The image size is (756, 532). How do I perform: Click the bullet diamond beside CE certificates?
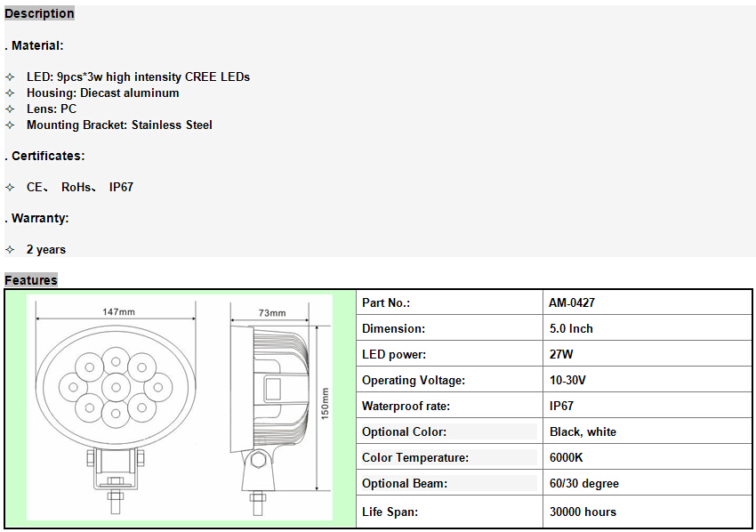coord(10,187)
